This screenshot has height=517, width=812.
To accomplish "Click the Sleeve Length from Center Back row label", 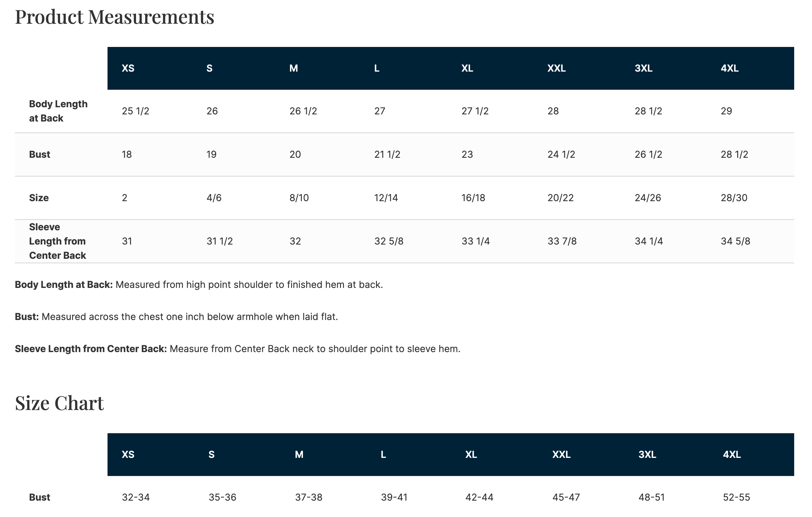I will pyautogui.click(x=58, y=241).
